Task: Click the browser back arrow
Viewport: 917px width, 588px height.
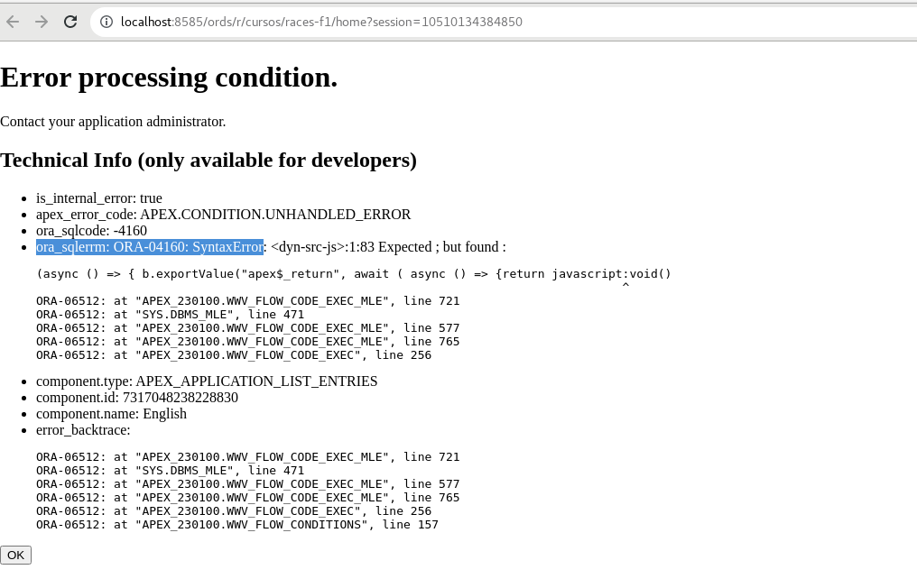Action: 13,22
